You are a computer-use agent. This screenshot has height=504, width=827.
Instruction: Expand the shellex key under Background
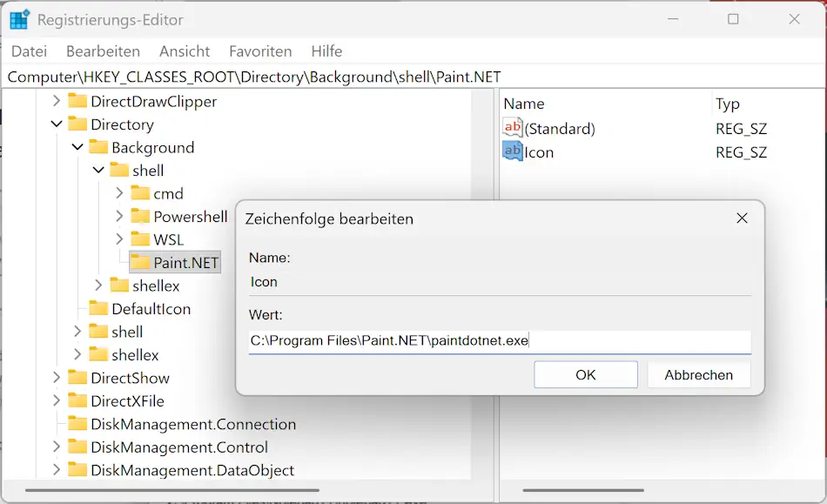pos(98,286)
